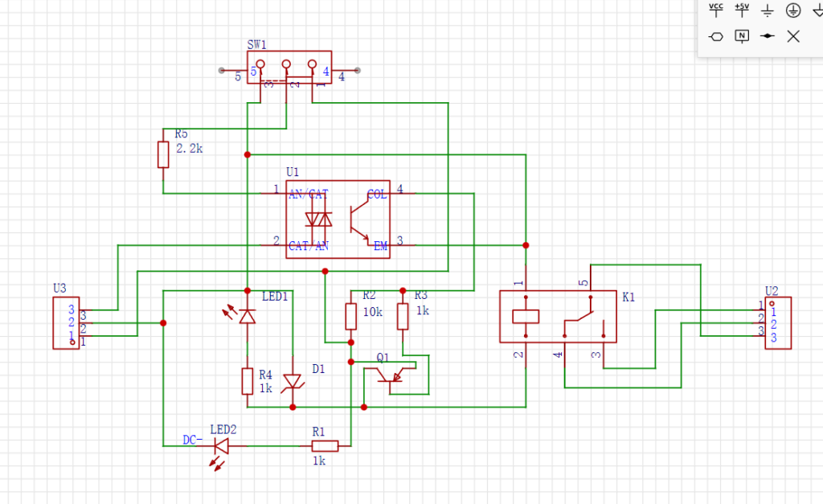
Task: Select the 1k value beside R4
Action: click(x=265, y=388)
